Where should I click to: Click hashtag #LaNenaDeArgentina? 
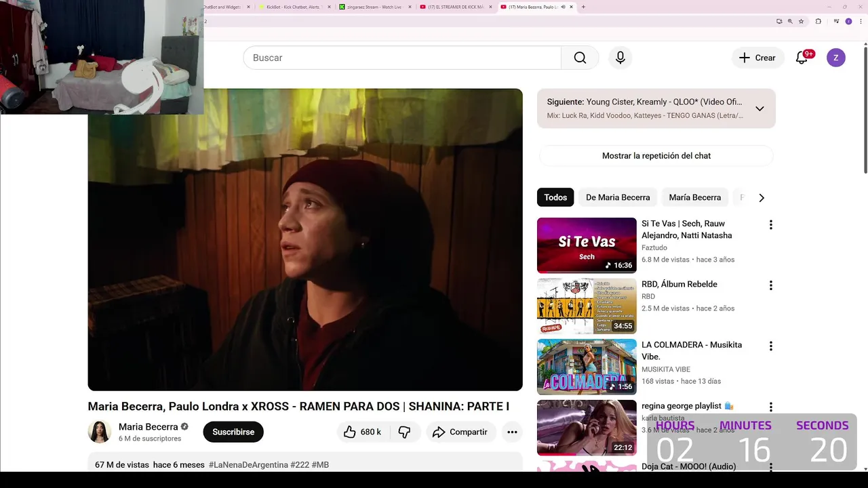248,465
